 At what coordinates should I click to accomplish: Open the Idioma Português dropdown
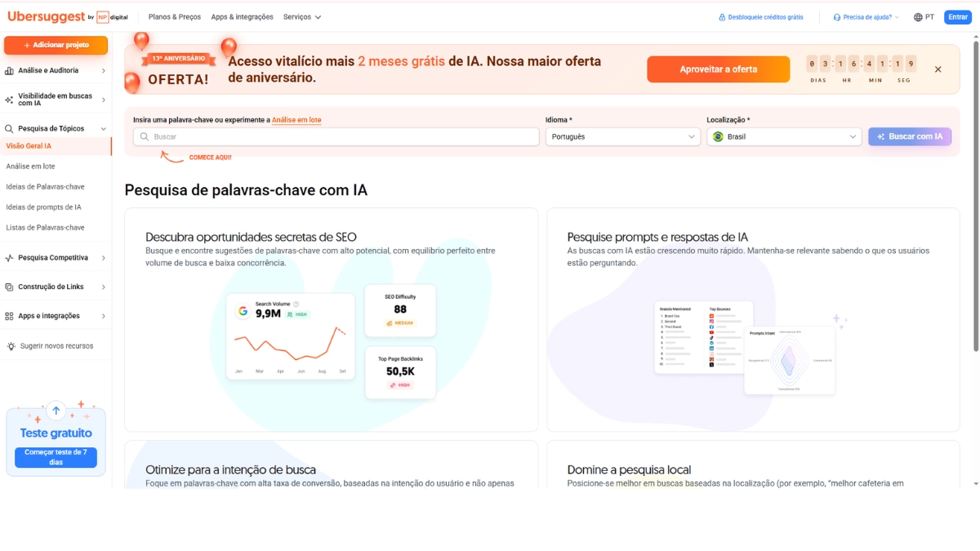click(x=623, y=137)
